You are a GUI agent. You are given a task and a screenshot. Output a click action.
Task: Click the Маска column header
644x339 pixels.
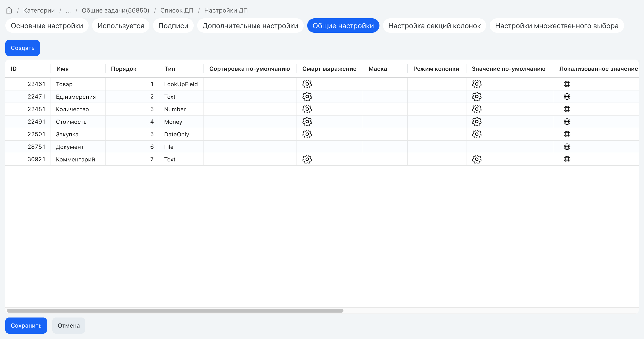click(x=385, y=69)
